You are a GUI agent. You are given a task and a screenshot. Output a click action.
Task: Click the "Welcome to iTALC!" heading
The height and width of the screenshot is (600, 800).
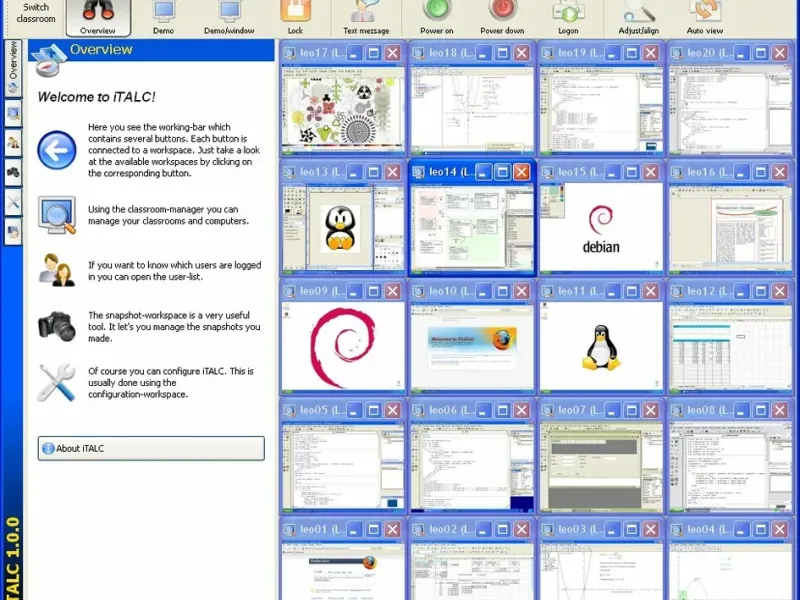(96, 97)
